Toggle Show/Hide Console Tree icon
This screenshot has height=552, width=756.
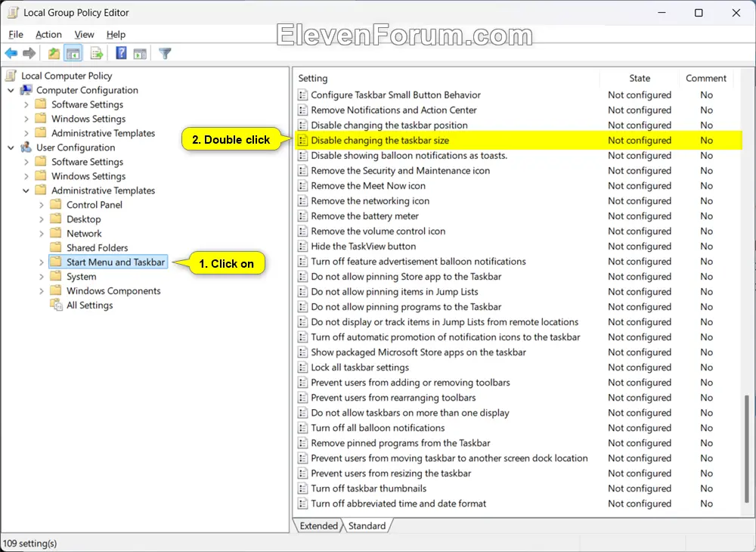pos(73,54)
